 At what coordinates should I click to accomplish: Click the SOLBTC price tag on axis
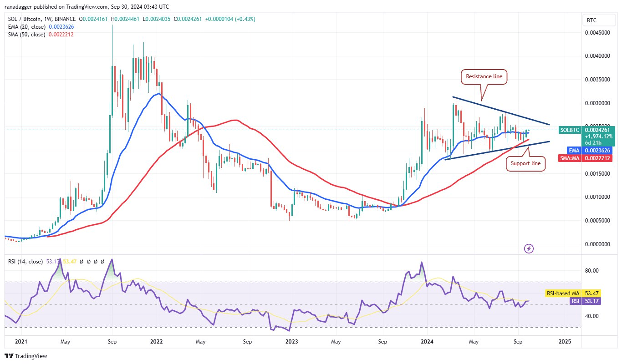[x=570, y=130]
